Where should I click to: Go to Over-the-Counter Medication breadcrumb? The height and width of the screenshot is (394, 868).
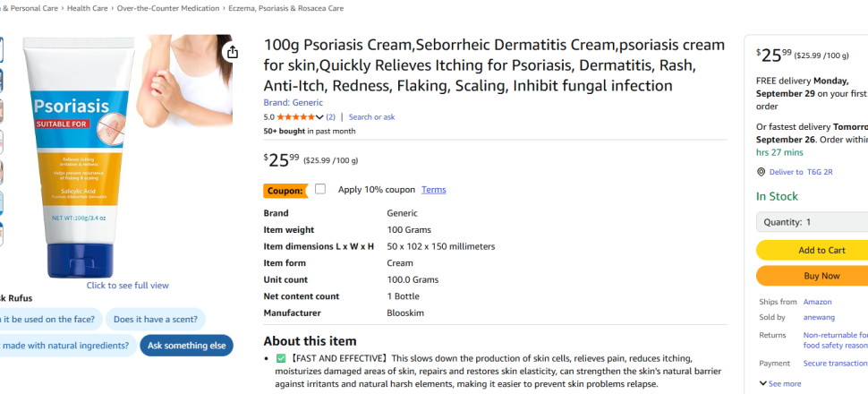[x=168, y=8]
